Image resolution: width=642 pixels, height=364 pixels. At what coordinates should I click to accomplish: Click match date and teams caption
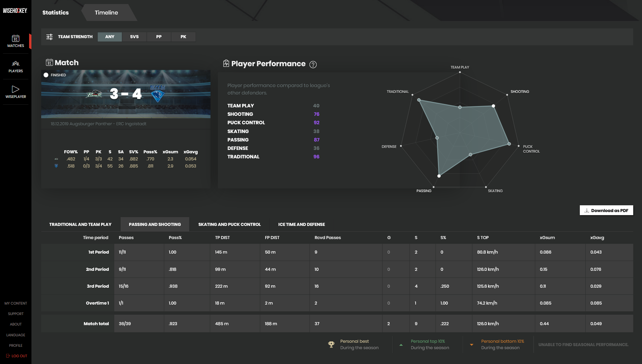pyautogui.click(x=98, y=124)
